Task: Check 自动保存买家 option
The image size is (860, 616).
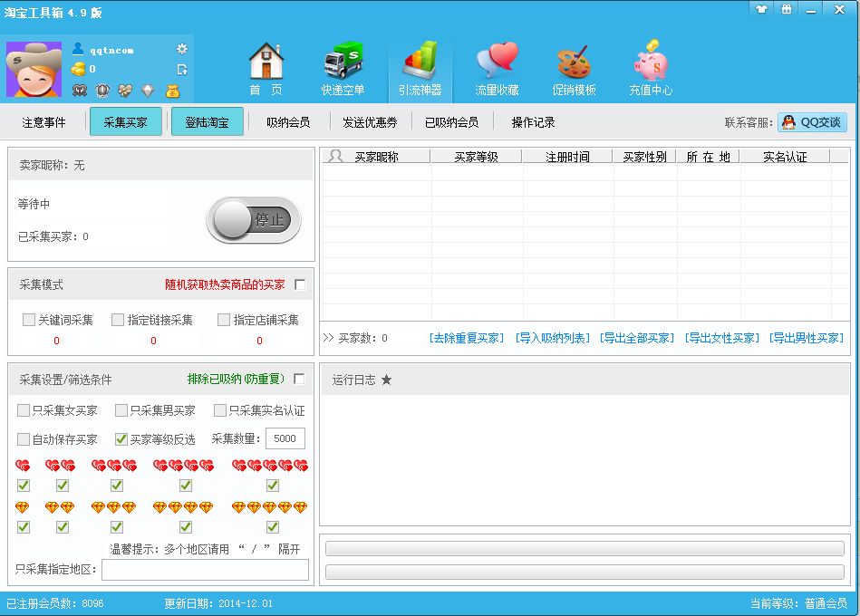Action: [x=24, y=439]
